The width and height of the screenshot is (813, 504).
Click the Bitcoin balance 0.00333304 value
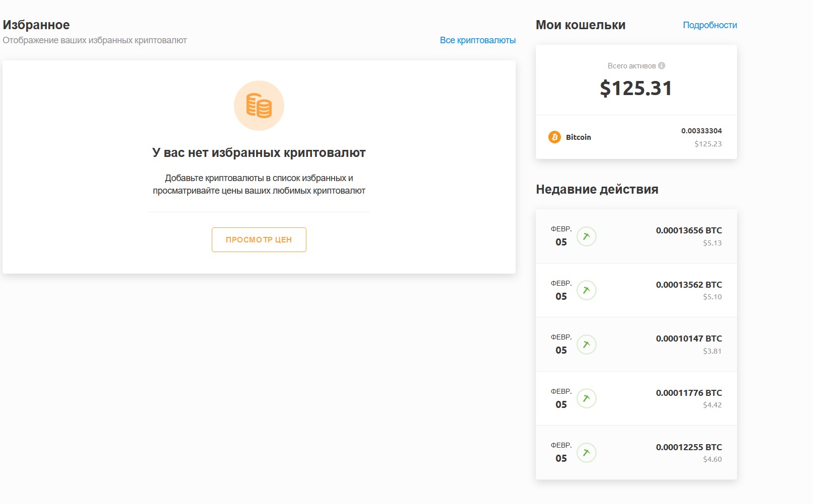pos(701,131)
